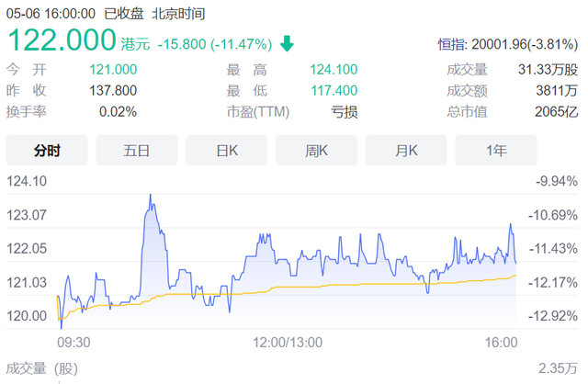The height and width of the screenshot is (384, 588).
Task: Open the 恒指 index link
Action: click(452, 44)
